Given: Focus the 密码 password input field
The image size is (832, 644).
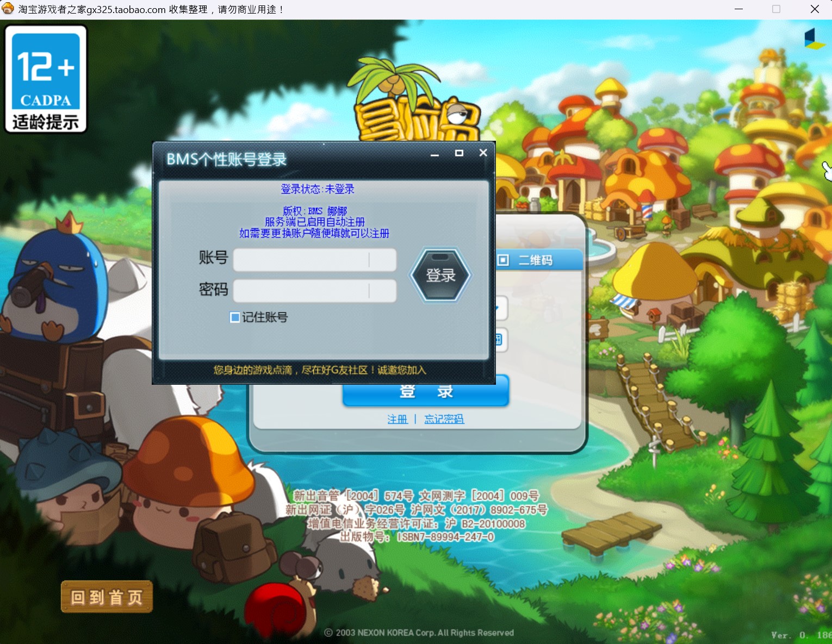Looking at the screenshot, I should click(x=315, y=291).
